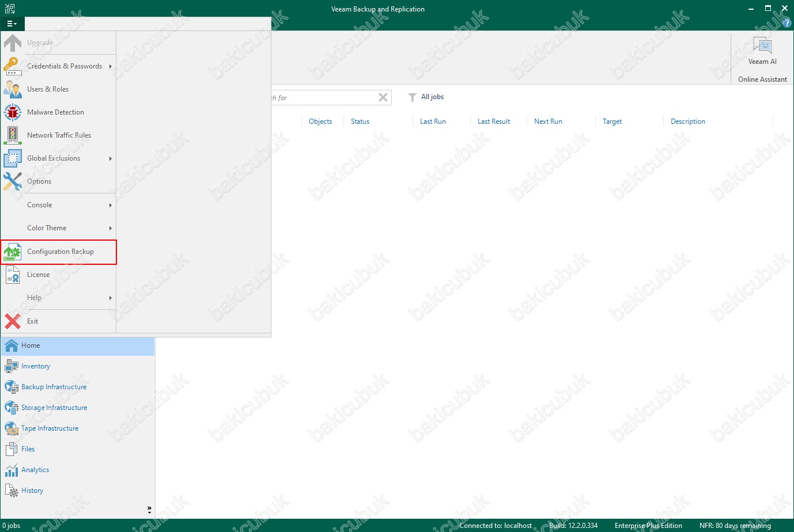Expand the Credentials & Passwords submenu arrow
The image size is (794, 532).
point(111,66)
